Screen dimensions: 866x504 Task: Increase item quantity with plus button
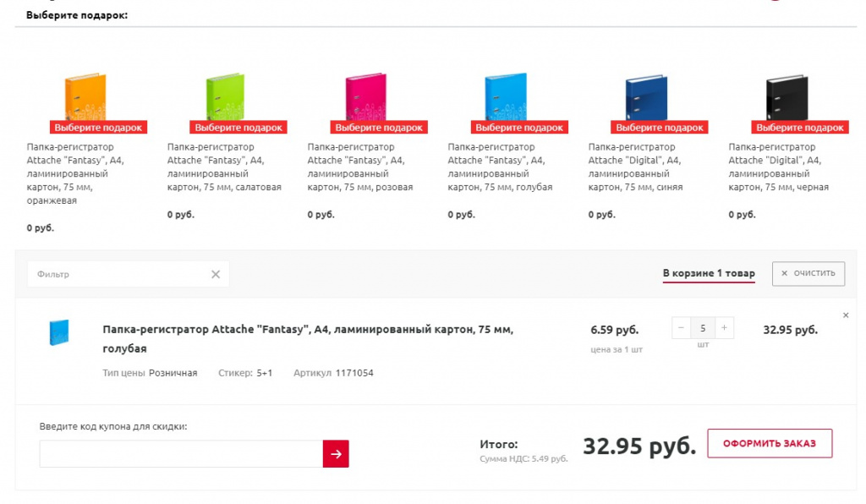pyautogui.click(x=724, y=328)
